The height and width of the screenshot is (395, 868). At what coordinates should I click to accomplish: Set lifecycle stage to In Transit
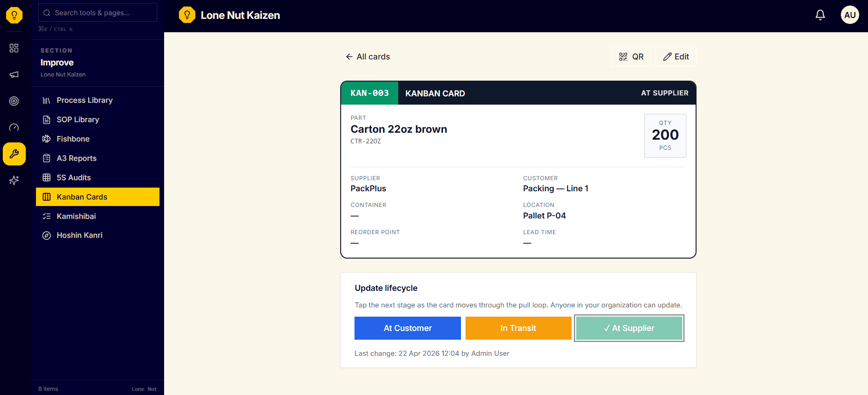point(519,328)
